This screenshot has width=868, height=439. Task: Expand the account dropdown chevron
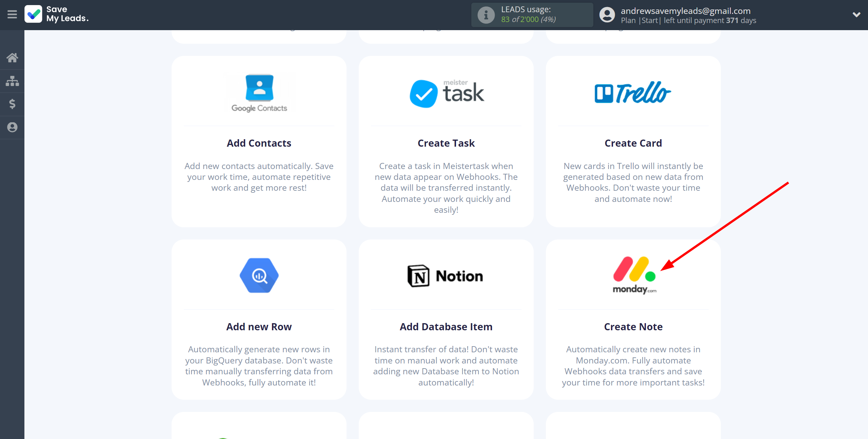[856, 15]
